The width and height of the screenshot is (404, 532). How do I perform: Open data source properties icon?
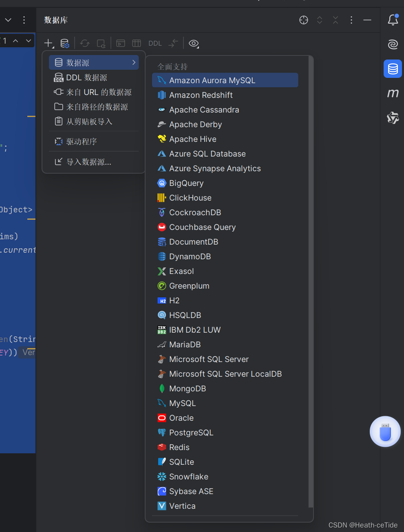pyautogui.click(x=64, y=43)
